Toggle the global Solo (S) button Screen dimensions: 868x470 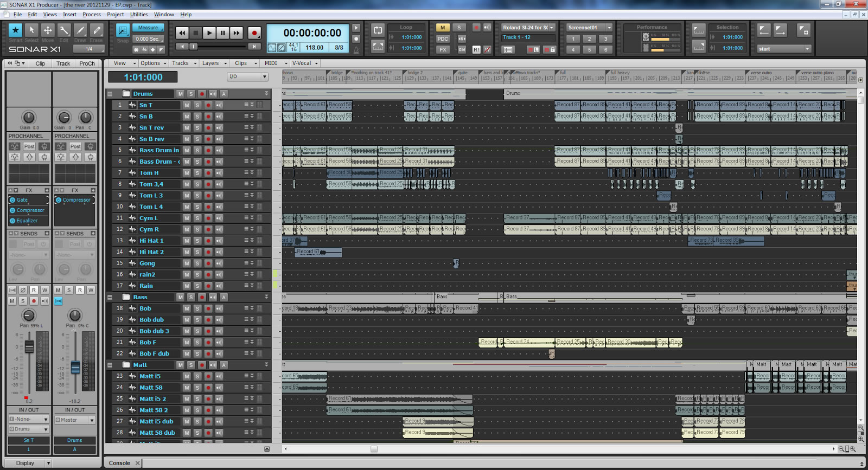459,28
